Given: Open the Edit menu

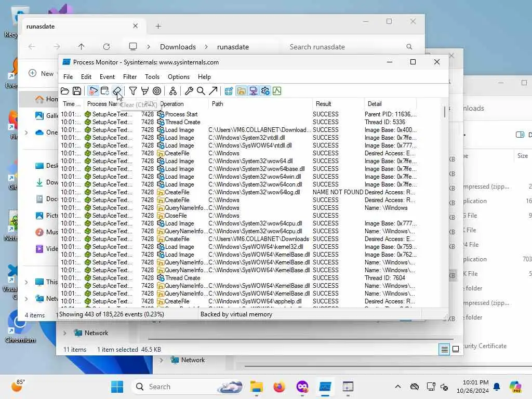Looking at the screenshot, I should [x=86, y=77].
